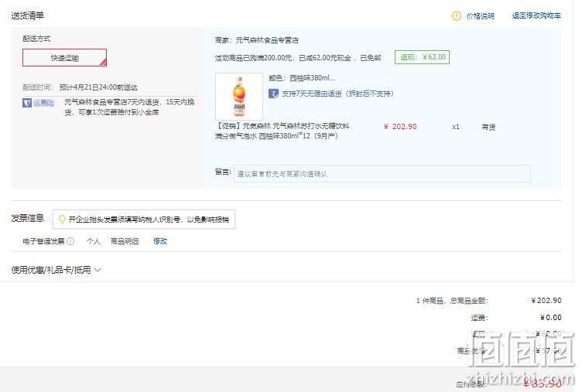
Task: Open the grapefruit sparkling water product thumbnail
Action: [239, 97]
